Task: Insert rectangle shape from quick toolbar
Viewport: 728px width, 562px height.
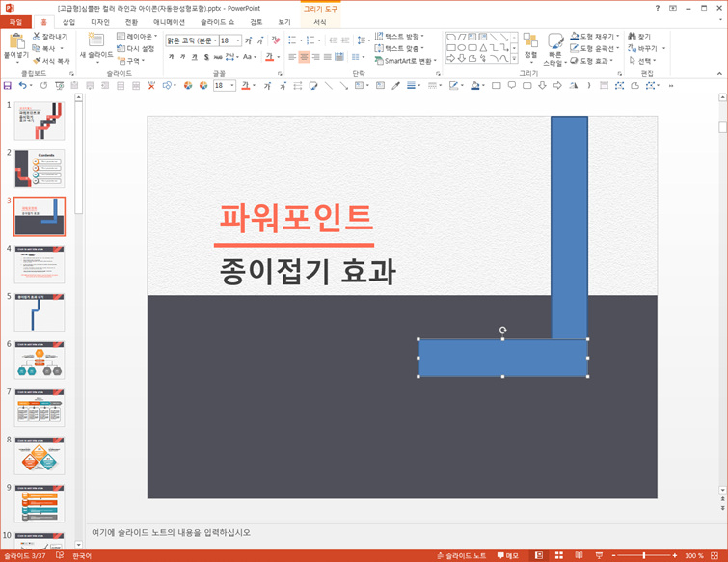Action: [497, 86]
